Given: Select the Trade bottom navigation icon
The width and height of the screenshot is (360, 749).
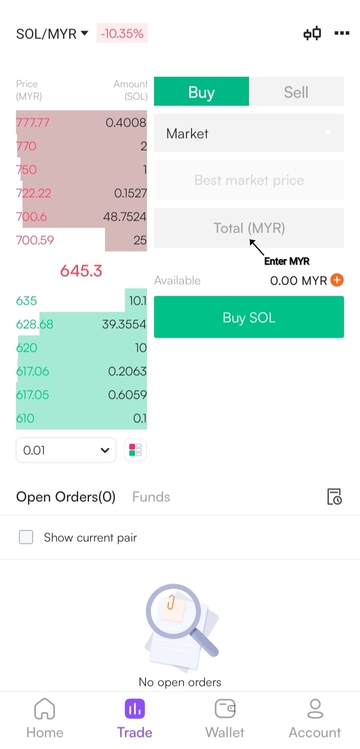Looking at the screenshot, I should tap(135, 719).
